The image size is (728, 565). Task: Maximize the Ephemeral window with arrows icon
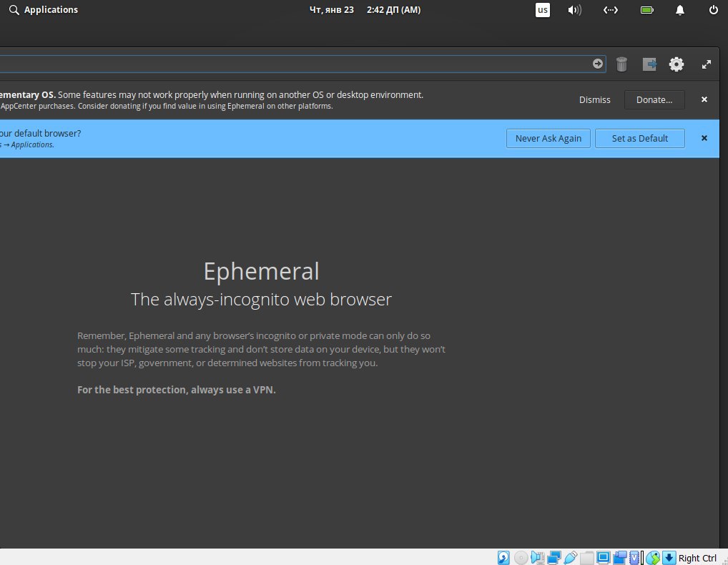tap(706, 64)
